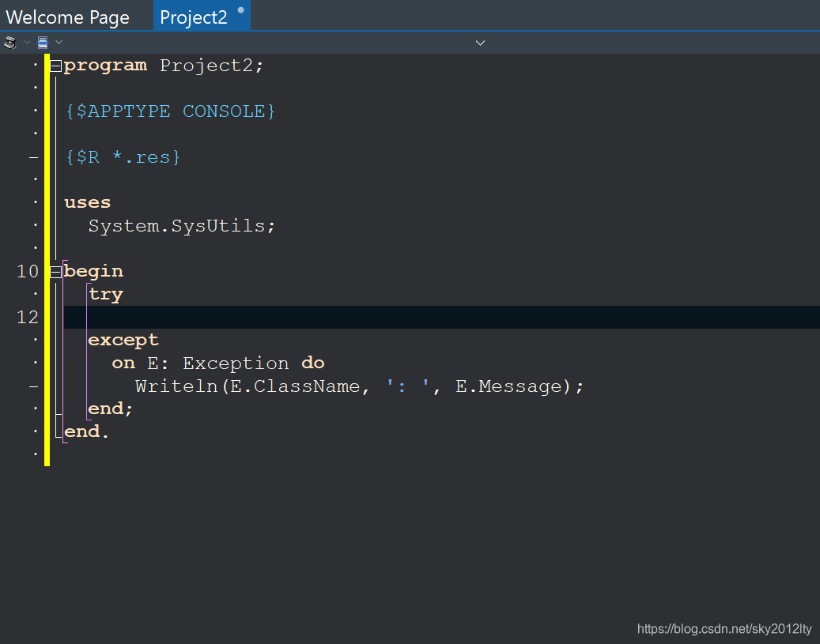This screenshot has height=644, width=820.
Task: Click the uses keyword in the code
Action: pyautogui.click(x=86, y=202)
